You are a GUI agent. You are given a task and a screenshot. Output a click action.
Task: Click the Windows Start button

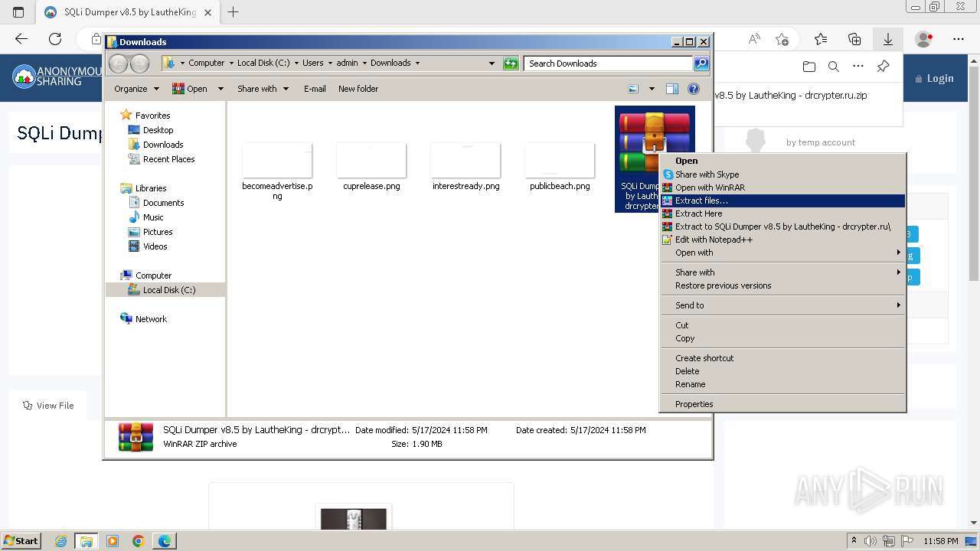tap(21, 541)
